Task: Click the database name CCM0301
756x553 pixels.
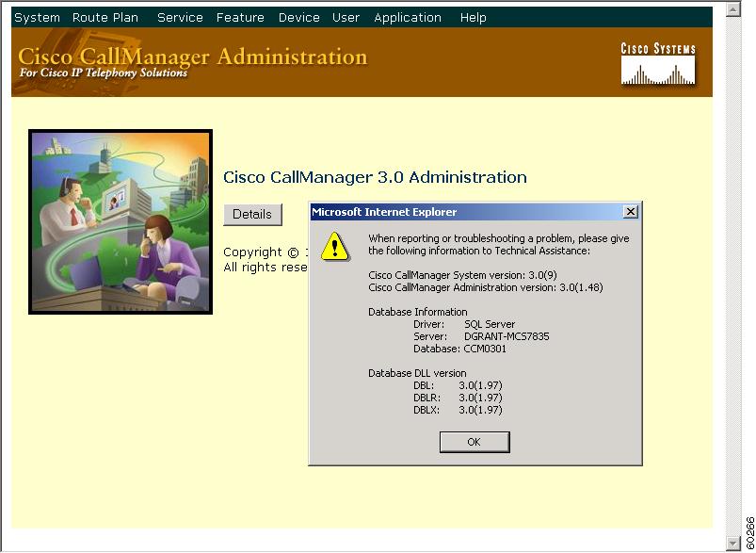Action: [x=485, y=349]
